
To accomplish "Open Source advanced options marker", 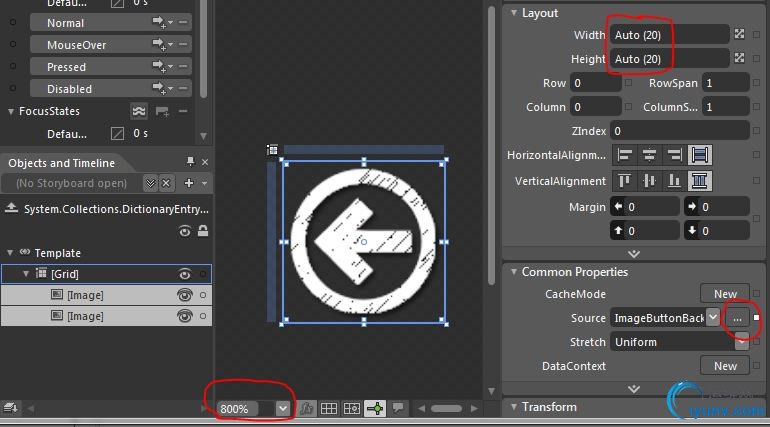I will click(x=756, y=318).
